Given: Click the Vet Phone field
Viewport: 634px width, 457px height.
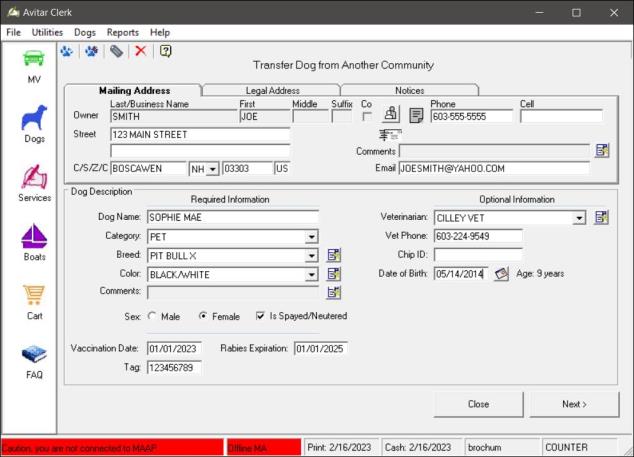Looking at the screenshot, I should (478, 236).
